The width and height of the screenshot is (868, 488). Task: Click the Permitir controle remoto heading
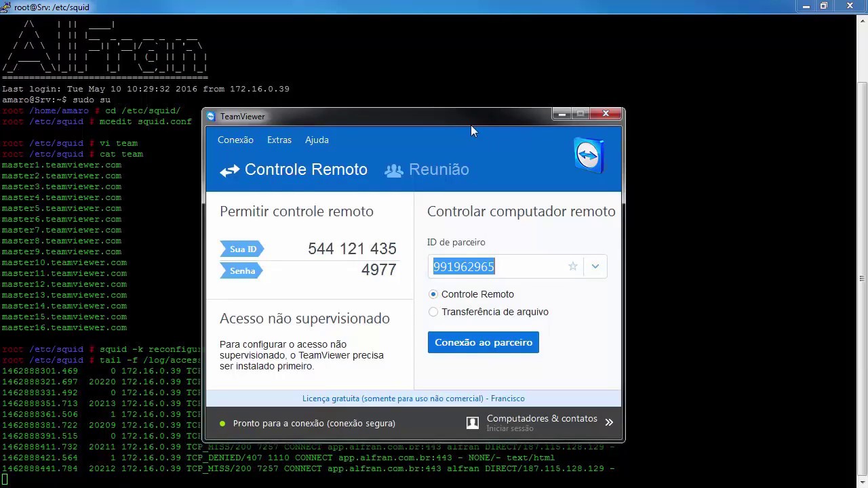click(x=296, y=211)
